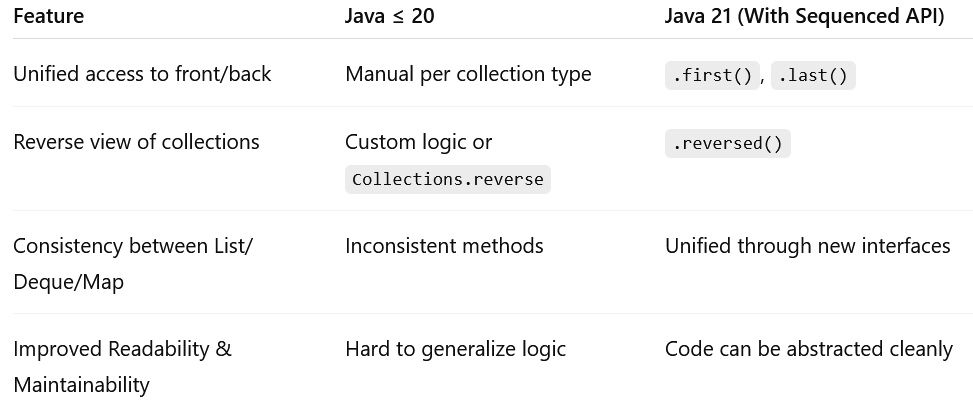
Task: Click the .reversed() code snippet
Action: [727, 144]
